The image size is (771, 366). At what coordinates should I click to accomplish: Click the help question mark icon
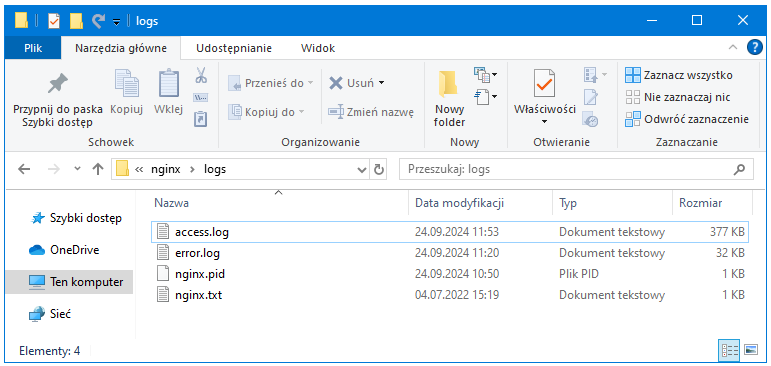pos(754,47)
